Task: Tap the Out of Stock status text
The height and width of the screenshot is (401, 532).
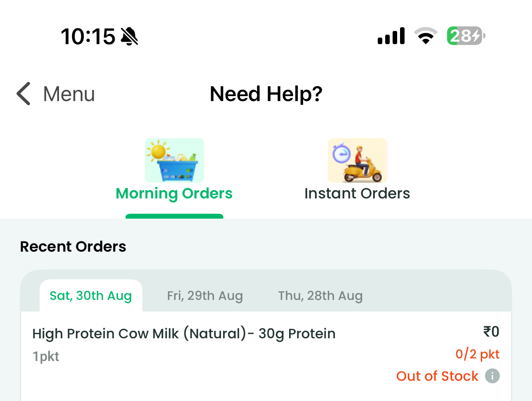Action: pos(437,376)
